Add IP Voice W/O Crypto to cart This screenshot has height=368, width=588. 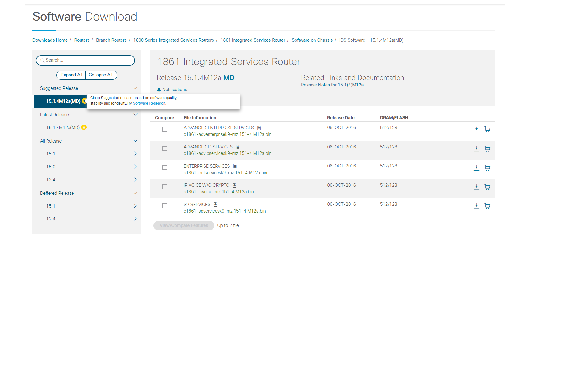pyautogui.click(x=487, y=187)
